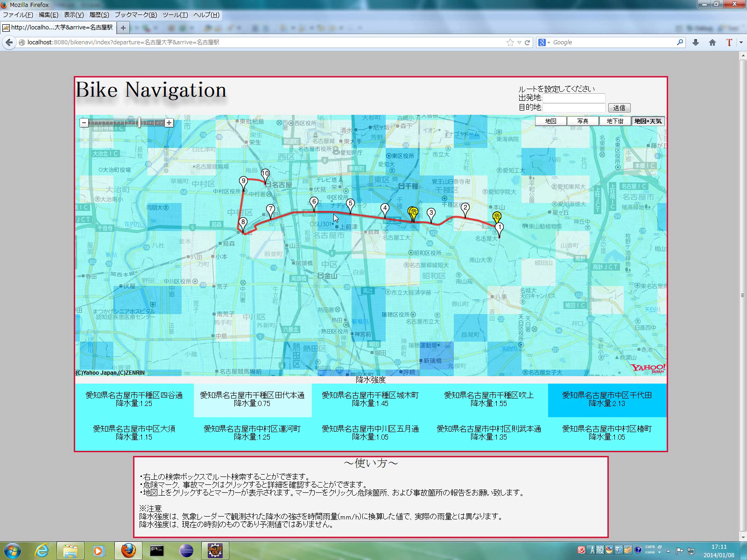Click the 送信 submit button
Viewport: 747px width, 560px height.
[x=619, y=108]
